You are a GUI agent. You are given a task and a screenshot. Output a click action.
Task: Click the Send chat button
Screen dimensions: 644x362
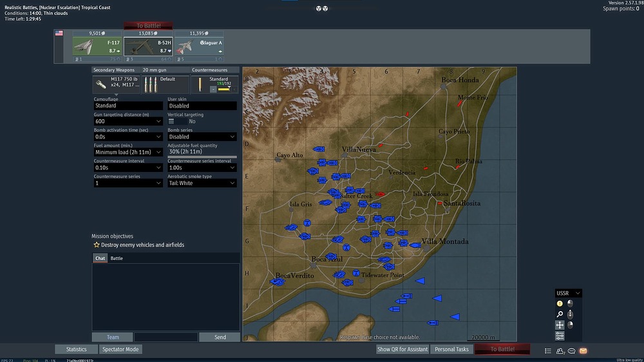(x=220, y=338)
